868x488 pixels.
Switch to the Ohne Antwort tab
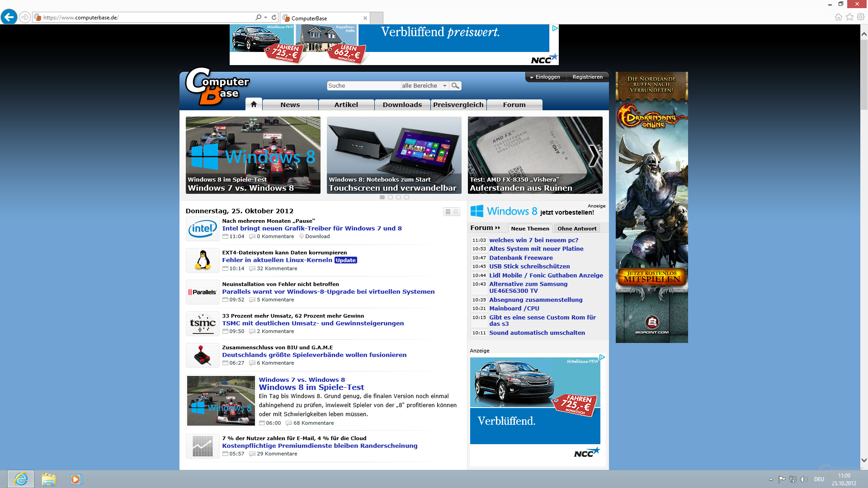pyautogui.click(x=577, y=229)
